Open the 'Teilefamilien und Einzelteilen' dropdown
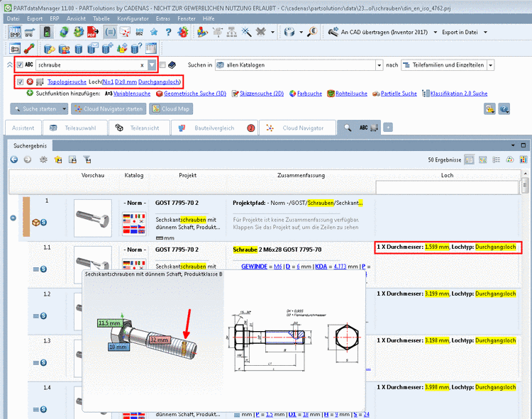The width and height of the screenshot is (532, 419). (x=491, y=65)
